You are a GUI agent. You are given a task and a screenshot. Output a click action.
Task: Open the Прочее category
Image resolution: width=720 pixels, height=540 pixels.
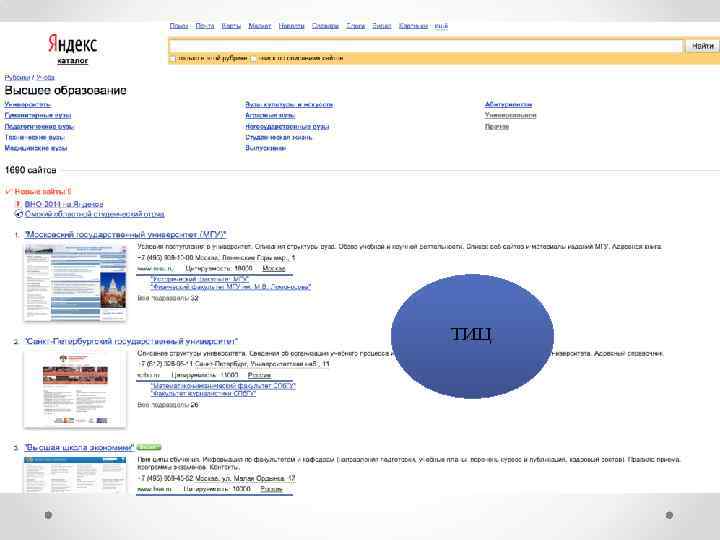(x=496, y=126)
